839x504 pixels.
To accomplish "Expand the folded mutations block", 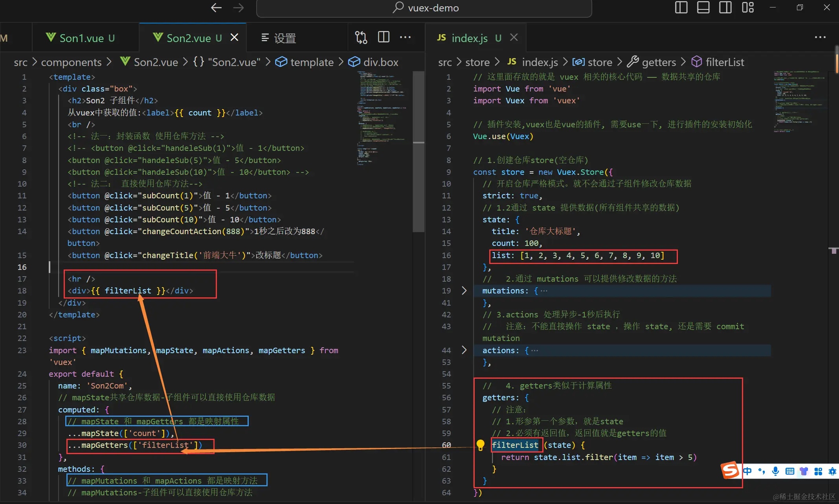I will click(x=464, y=290).
